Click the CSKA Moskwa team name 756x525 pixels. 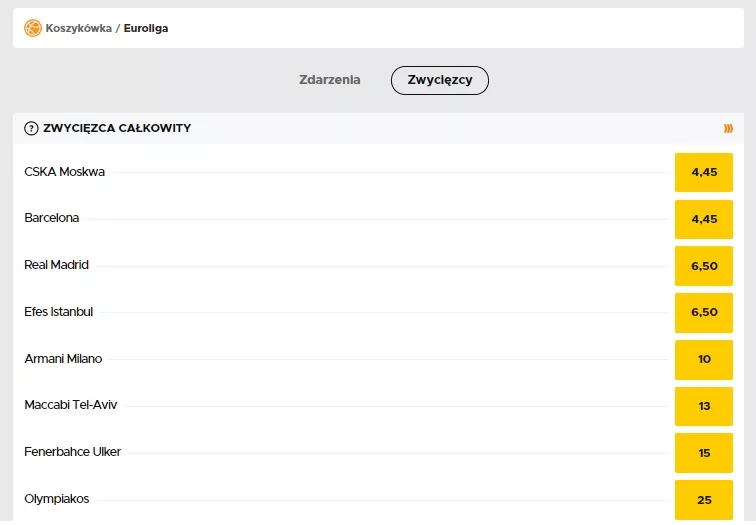[x=64, y=172]
